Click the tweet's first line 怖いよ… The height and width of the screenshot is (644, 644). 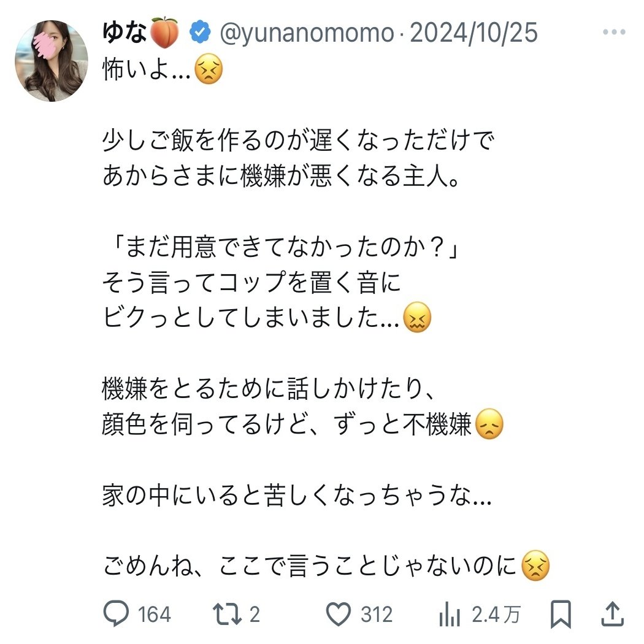coord(147,72)
